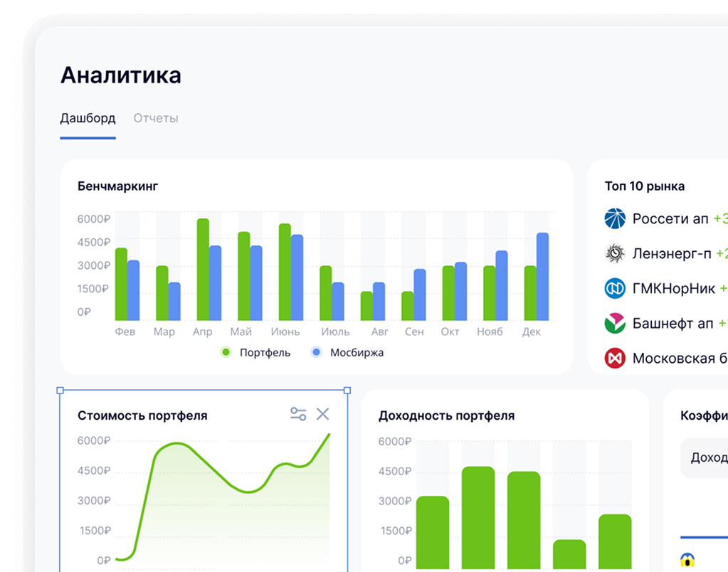Image resolution: width=728 pixels, height=572 pixels.
Task: Switch to the Дашборд tab
Action: 88,118
